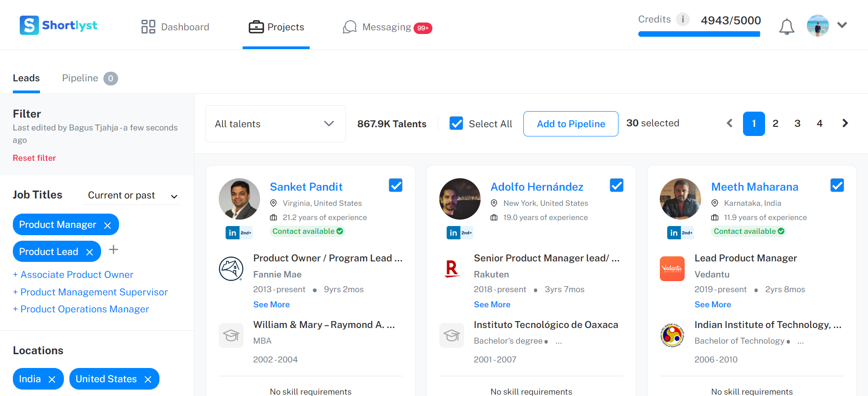Open the Shortlyst logo home link
868x396 pixels.
pos(58,25)
